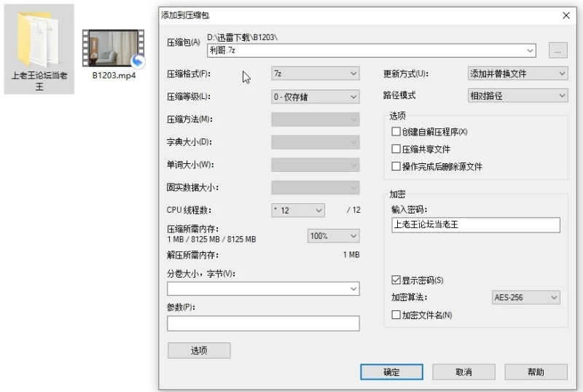Check 操作完成后删除源文件 option
This screenshot has height=392, width=583.
click(396, 167)
